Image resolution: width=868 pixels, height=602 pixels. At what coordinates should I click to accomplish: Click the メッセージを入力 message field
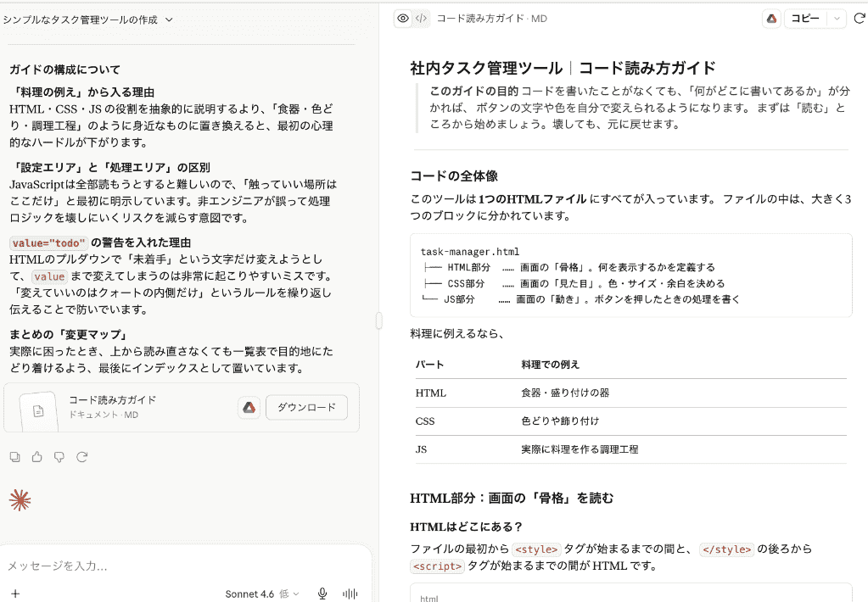(x=182, y=566)
